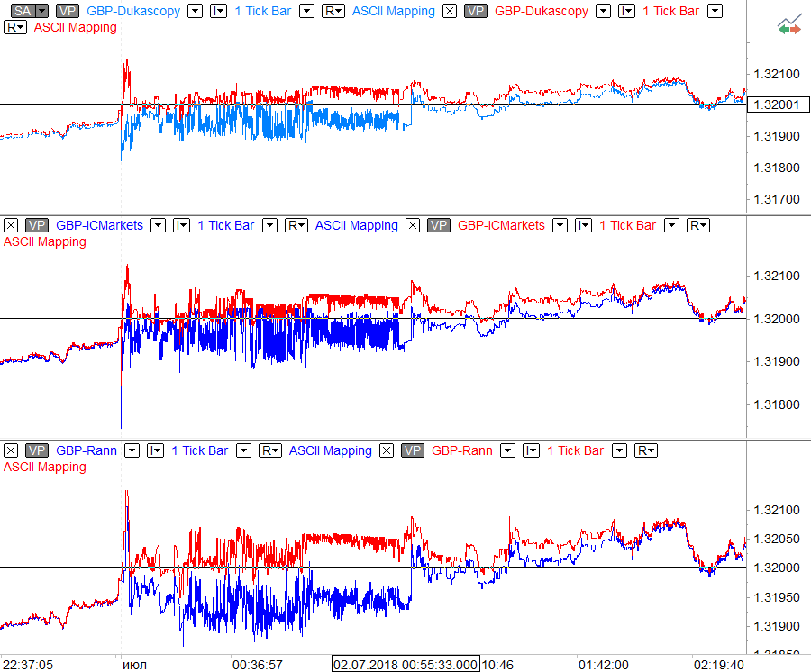Click the blue GBP-Dukascopy instrument name

click(133, 11)
